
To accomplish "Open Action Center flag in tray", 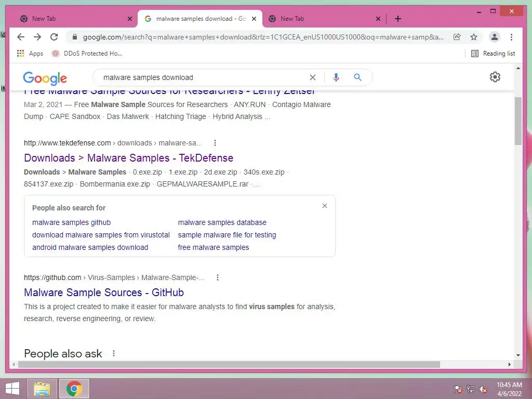I will tap(458, 389).
